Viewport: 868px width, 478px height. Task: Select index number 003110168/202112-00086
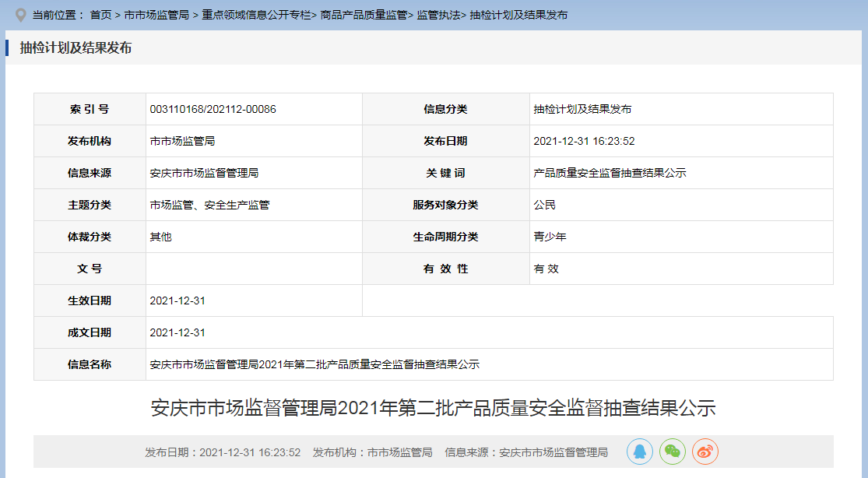(213, 109)
